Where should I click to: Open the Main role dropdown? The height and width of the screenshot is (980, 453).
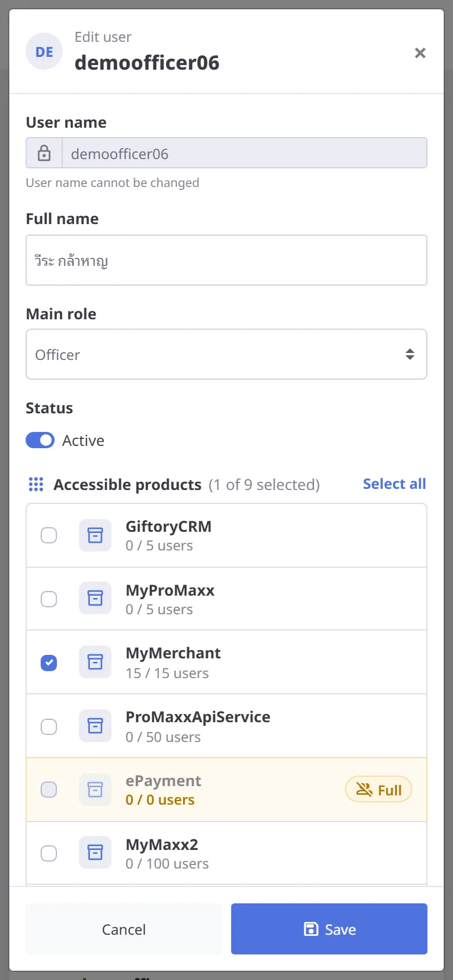[x=227, y=354]
